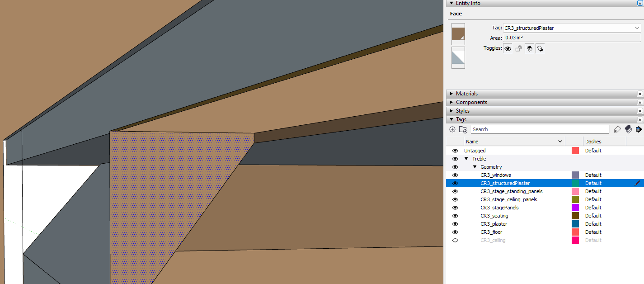Change the CR3_stage_standing_panels color swatch
The width and height of the screenshot is (644, 284).
575,191
